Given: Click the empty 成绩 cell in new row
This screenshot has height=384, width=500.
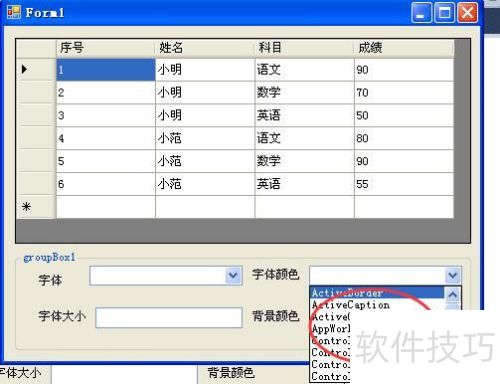Looking at the screenshot, I should 404,207.
